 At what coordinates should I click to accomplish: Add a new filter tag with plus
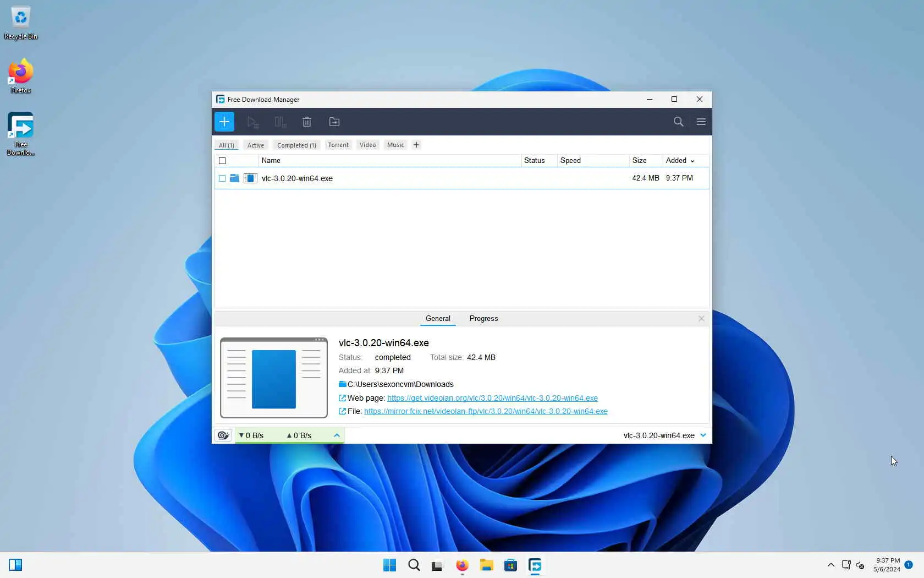[x=416, y=145]
